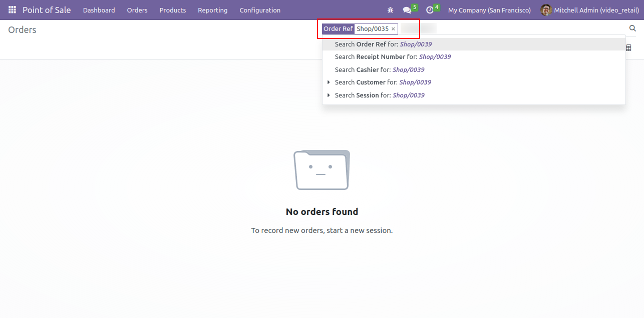This screenshot has width=644, height=318.
Task: Open the conversations chat bubble icon
Action: coord(407,10)
